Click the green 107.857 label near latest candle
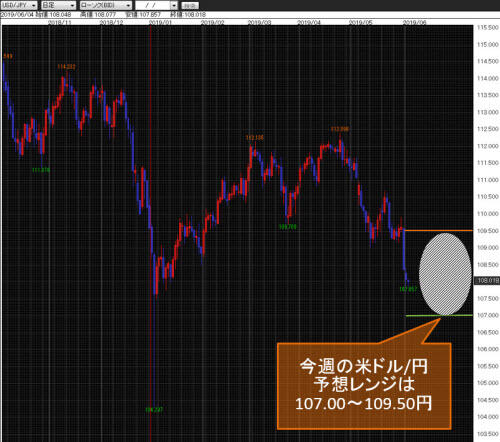500x442 pixels. tap(408, 289)
